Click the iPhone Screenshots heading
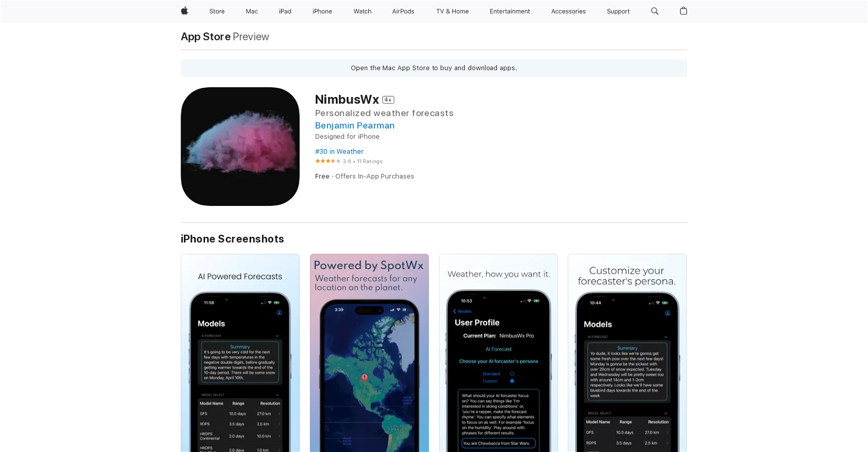Screen dimensions: 868x452 click(x=232, y=239)
